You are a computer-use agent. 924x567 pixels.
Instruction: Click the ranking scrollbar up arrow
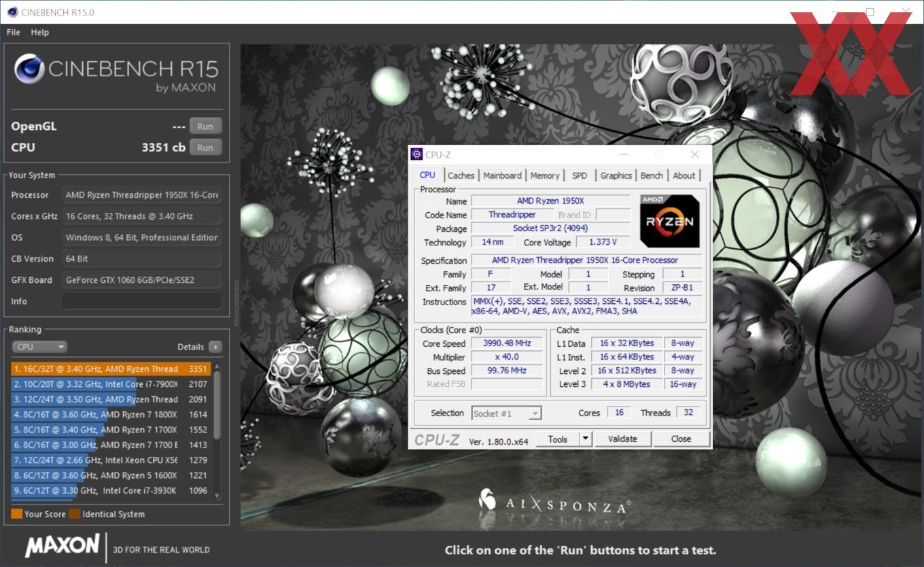(x=217, y=366)
